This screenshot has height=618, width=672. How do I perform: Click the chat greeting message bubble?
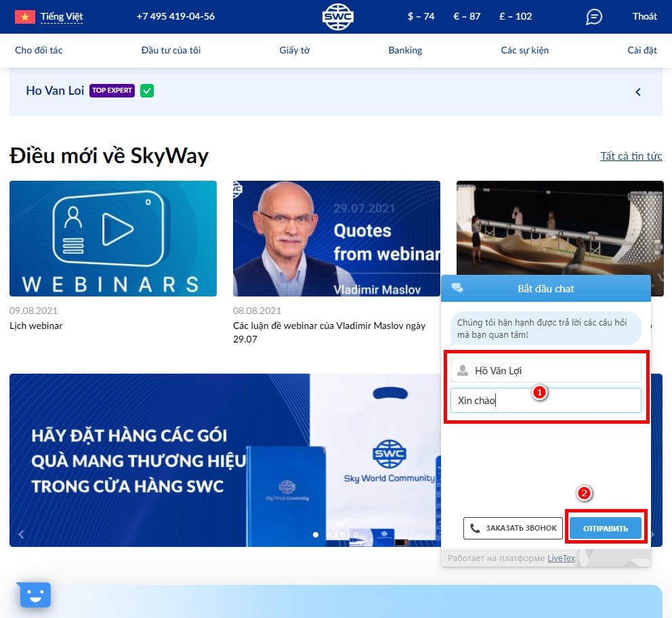545,328
